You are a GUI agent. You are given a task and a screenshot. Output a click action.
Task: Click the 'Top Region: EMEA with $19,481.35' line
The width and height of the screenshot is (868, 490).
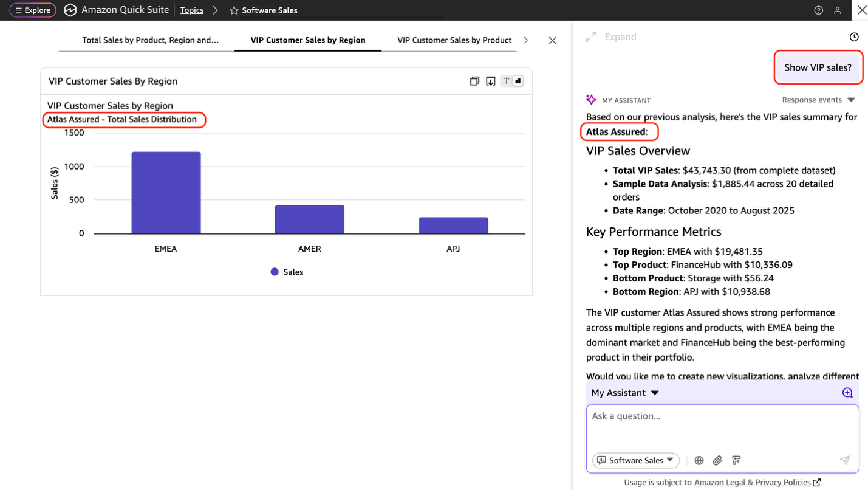click(x=688, y=251)
